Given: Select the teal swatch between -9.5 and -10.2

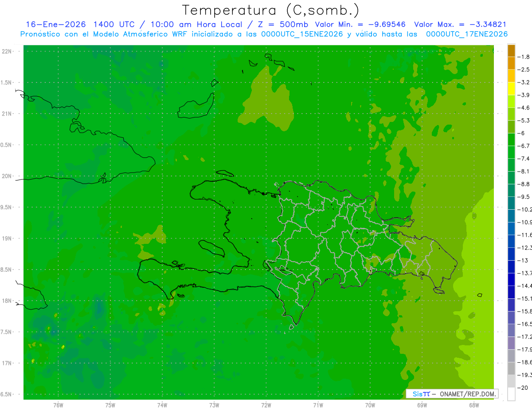Looking at the screenshot, I should (511, 203).
